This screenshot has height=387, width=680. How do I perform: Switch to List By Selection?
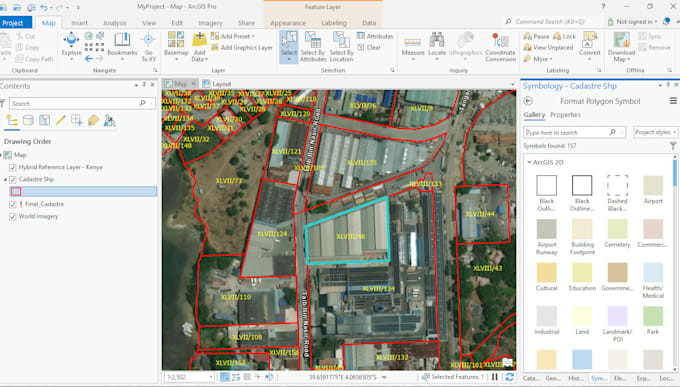(x=44, y=121)
